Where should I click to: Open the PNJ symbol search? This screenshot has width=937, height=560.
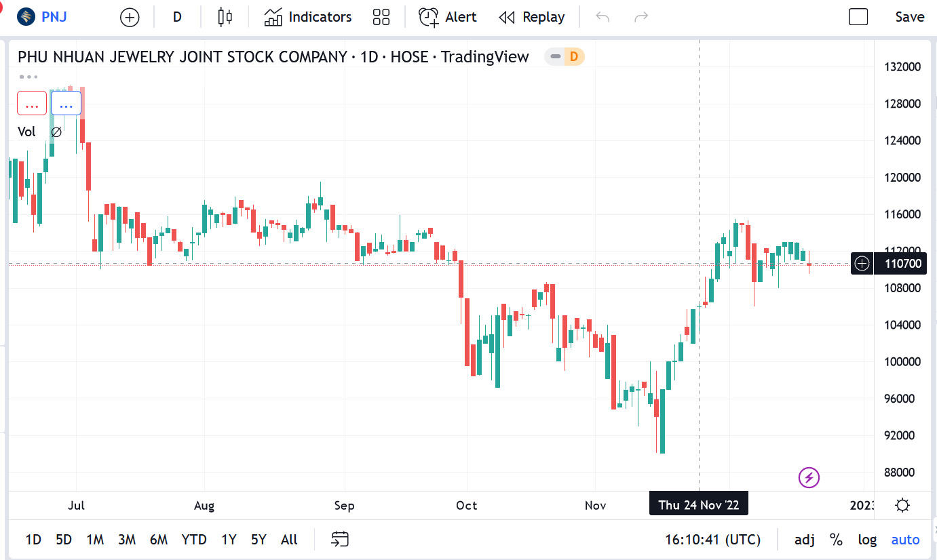coord(45,17)
